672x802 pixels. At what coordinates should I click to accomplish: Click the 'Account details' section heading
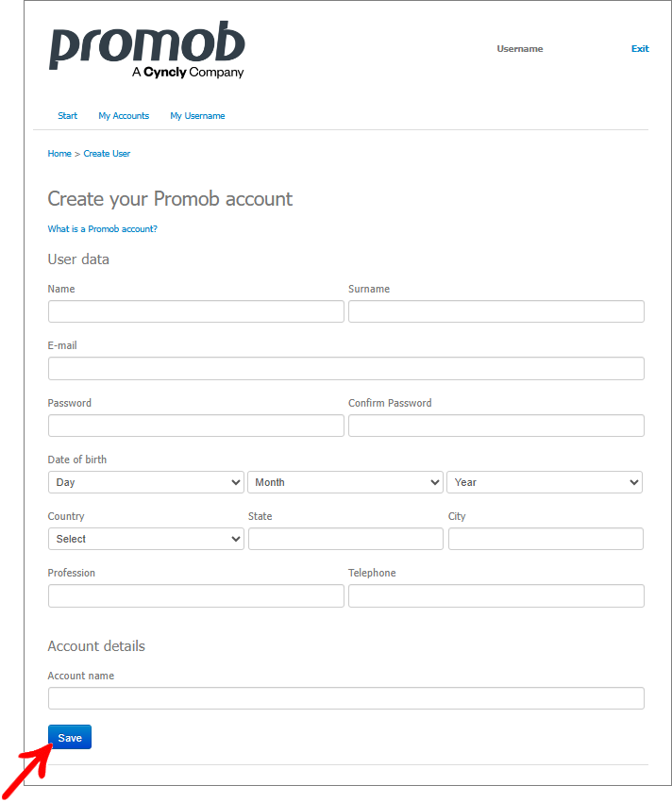(x=96, y=646)
